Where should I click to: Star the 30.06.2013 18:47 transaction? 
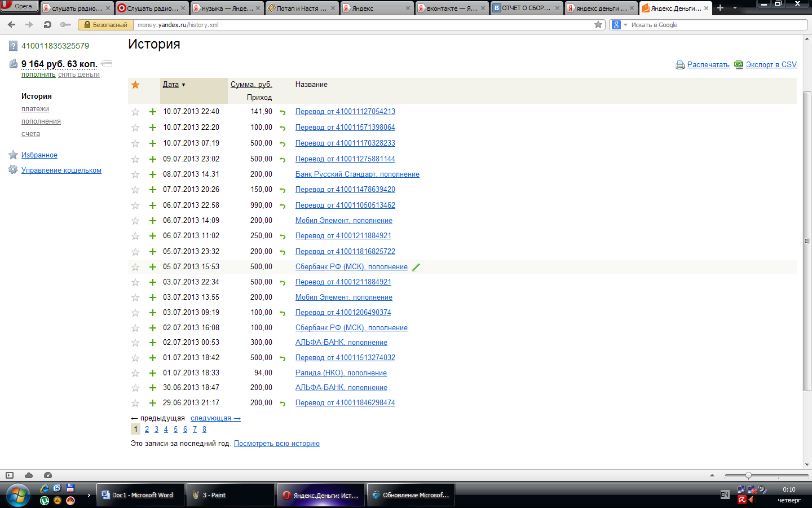[135, 388]
